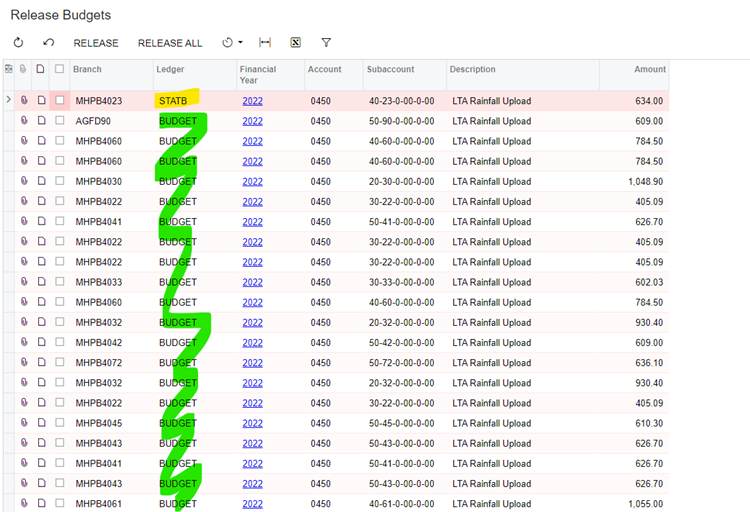Open note for the MHPB4033 row
750x512 pixels.
42,282
